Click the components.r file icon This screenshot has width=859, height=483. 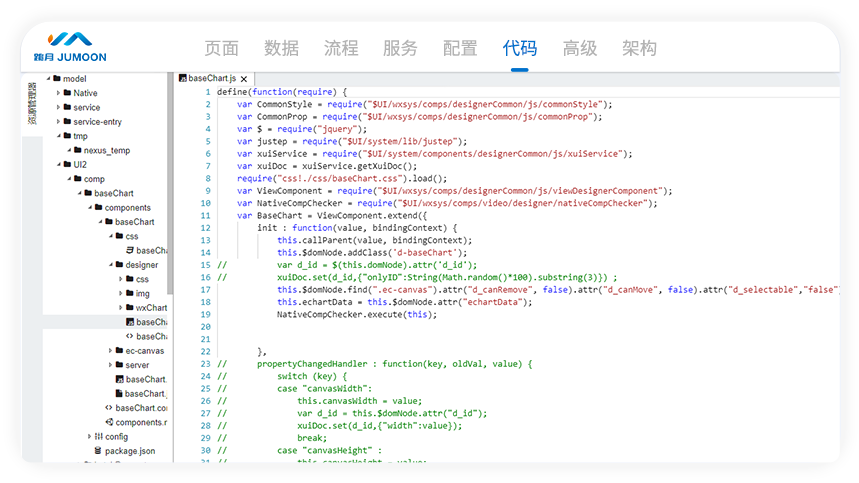pos(110,422)
